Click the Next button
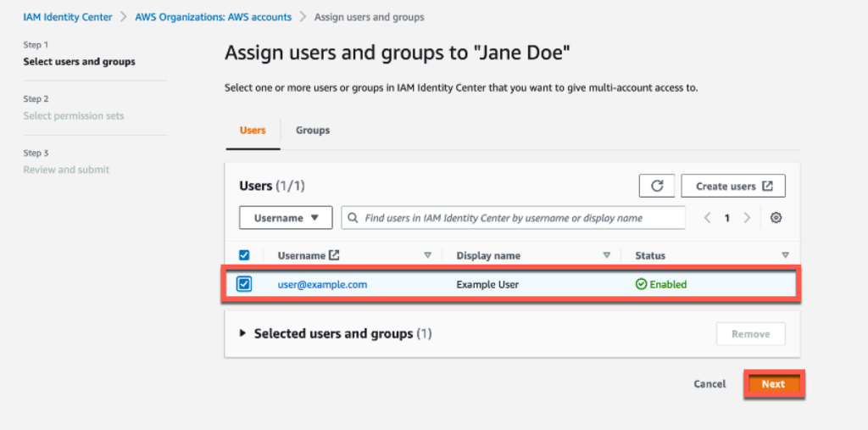 (x=773, y=384)
